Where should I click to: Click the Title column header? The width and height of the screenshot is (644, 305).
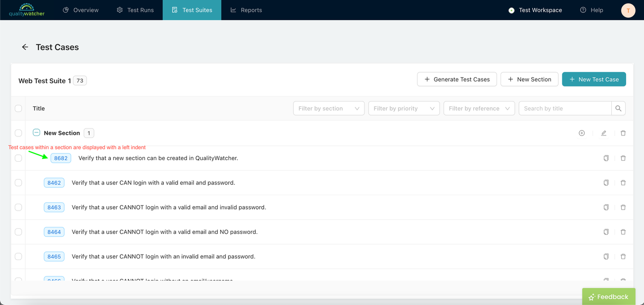click(39, 108)
